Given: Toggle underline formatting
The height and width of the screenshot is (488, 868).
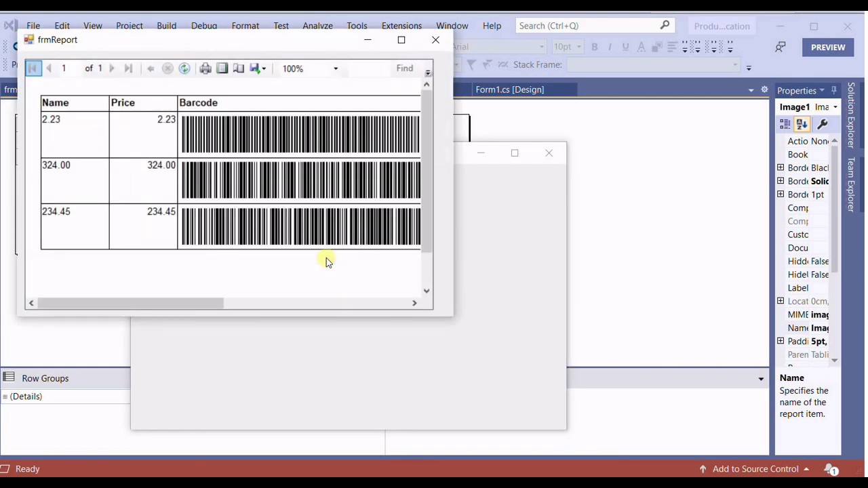Looking at the screenshot, I should point(625,47).
